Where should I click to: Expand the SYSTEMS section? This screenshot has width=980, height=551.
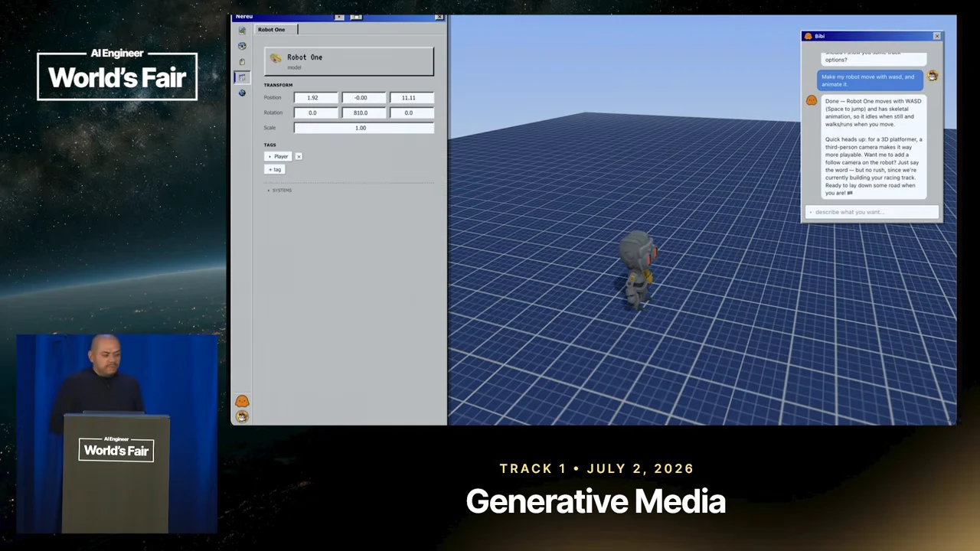pos(279,191)
